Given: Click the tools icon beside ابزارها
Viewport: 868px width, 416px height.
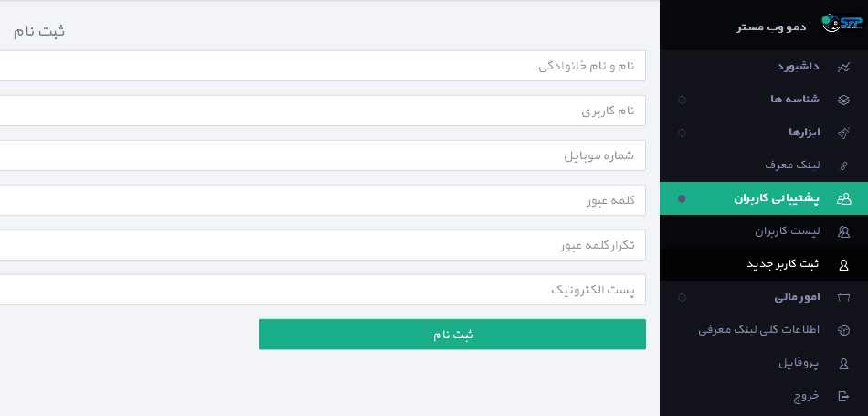Looking at the screenshot, I should coord(843,133).
